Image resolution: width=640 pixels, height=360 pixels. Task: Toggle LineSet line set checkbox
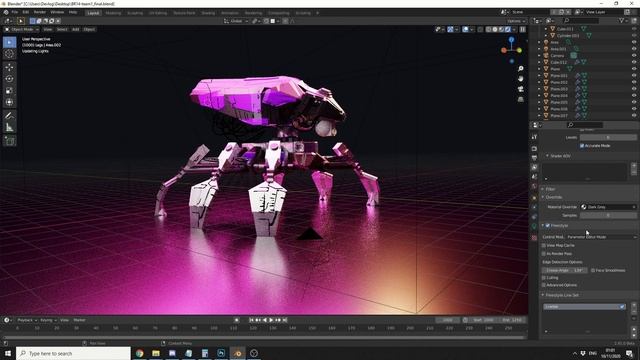(622, 307)
